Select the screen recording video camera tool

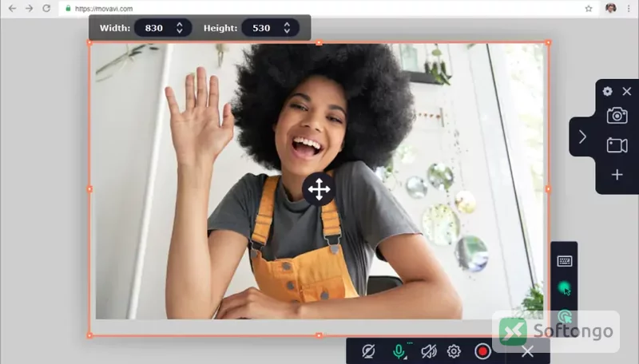tap(617, 145)
